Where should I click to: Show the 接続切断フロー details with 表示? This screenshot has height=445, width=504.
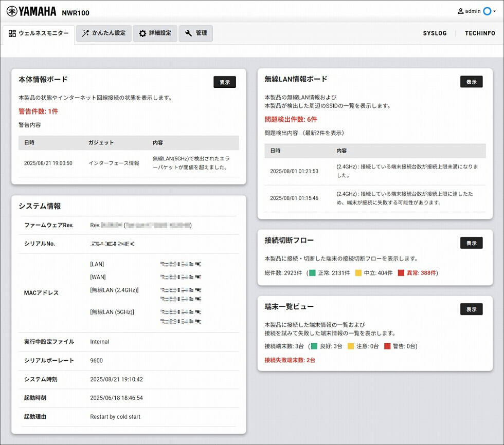coord(471,243)
